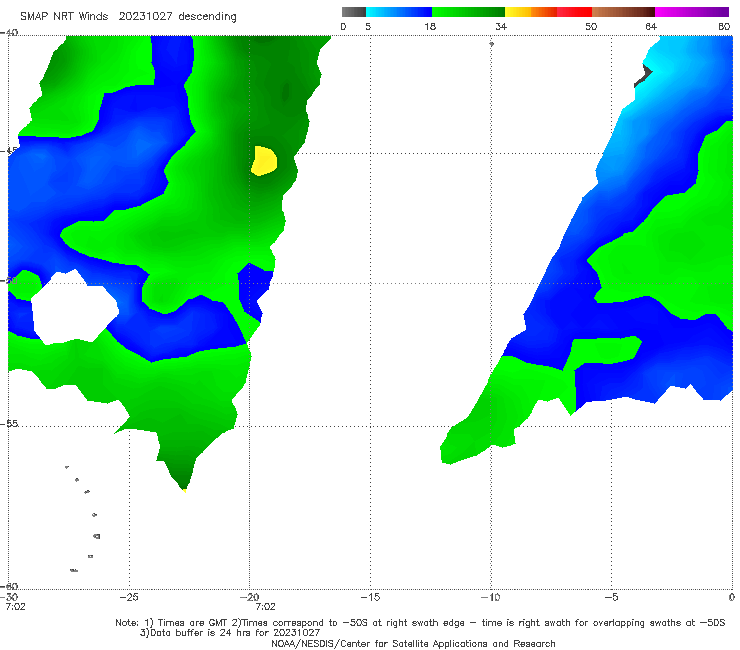Click the longitude axis label "-15"

(x=370, y=597)
